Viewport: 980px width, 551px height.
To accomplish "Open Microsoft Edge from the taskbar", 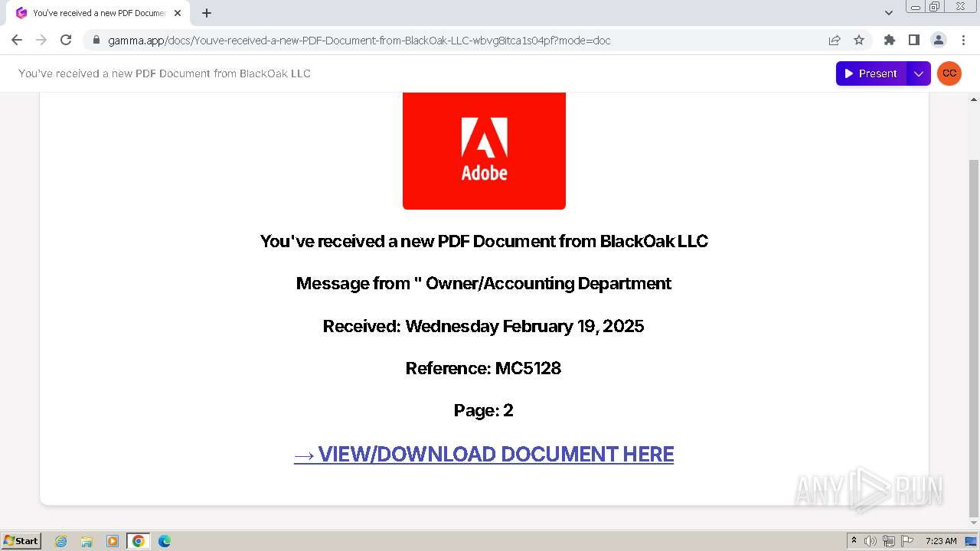I will click(165, 541).
